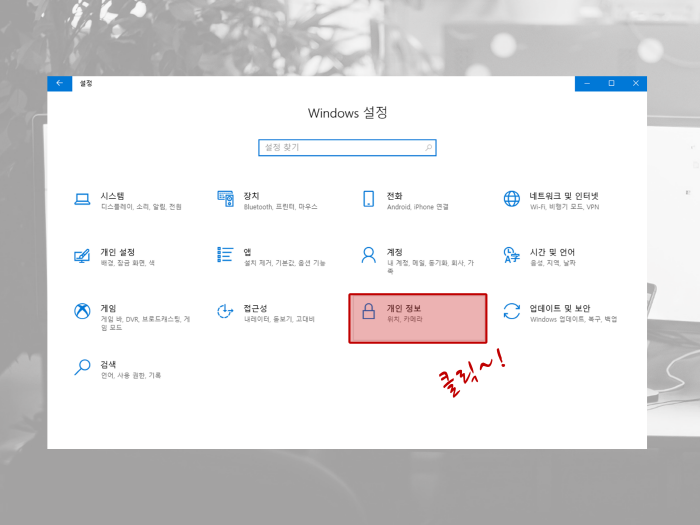Click the 검색 category title

click(108, 365)
